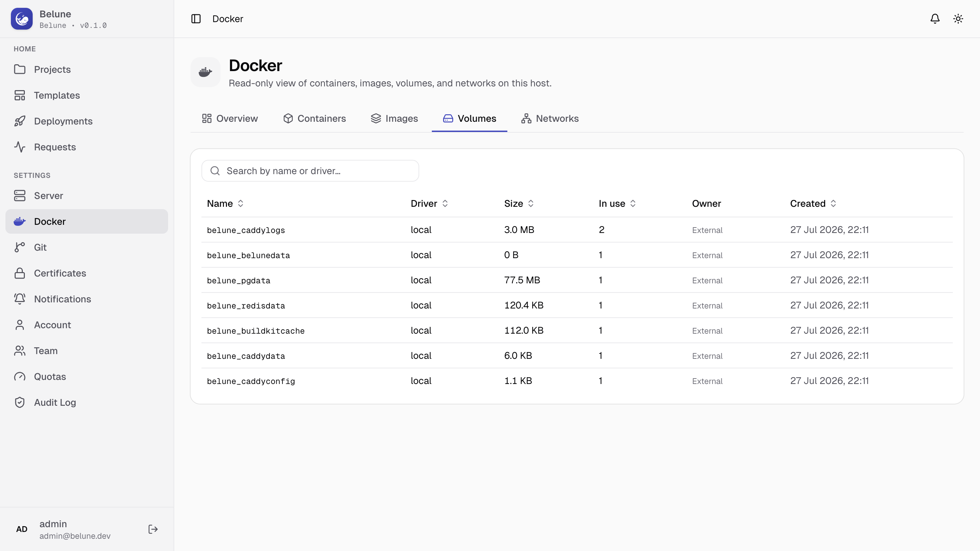The height and width of the screenshot is (551, 980).
Task: Select the Volumes tab
Action: pos(470,119)
